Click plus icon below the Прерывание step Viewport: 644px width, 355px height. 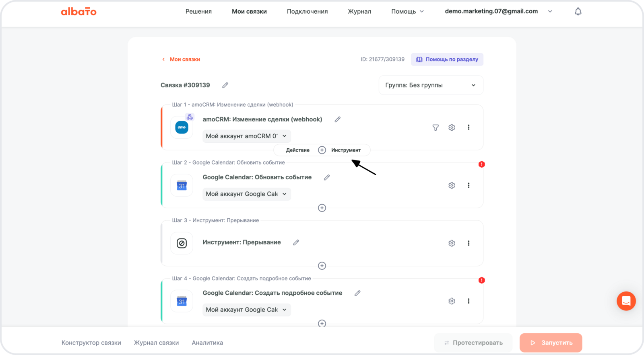coord(322,266)
